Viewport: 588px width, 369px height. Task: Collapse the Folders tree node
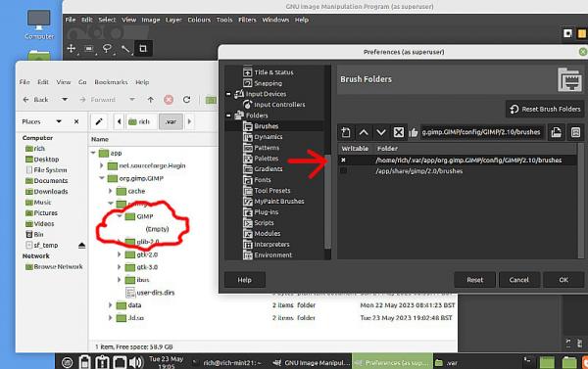point(228,115)
